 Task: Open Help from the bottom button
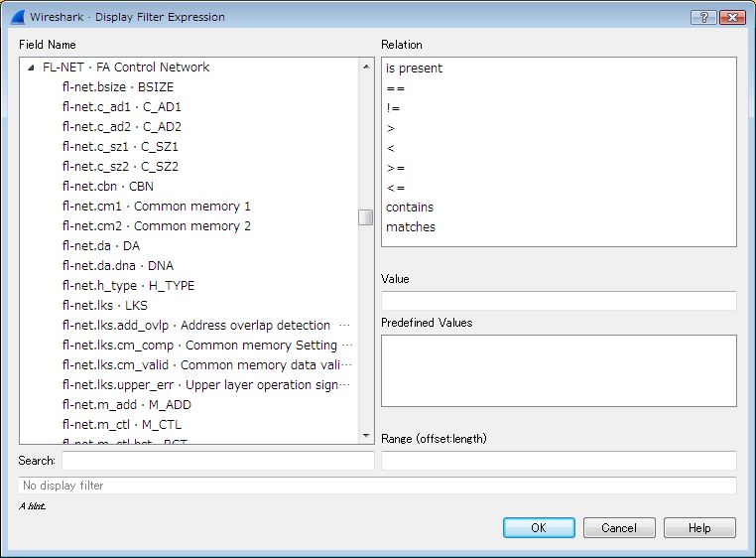pos(699,527)
